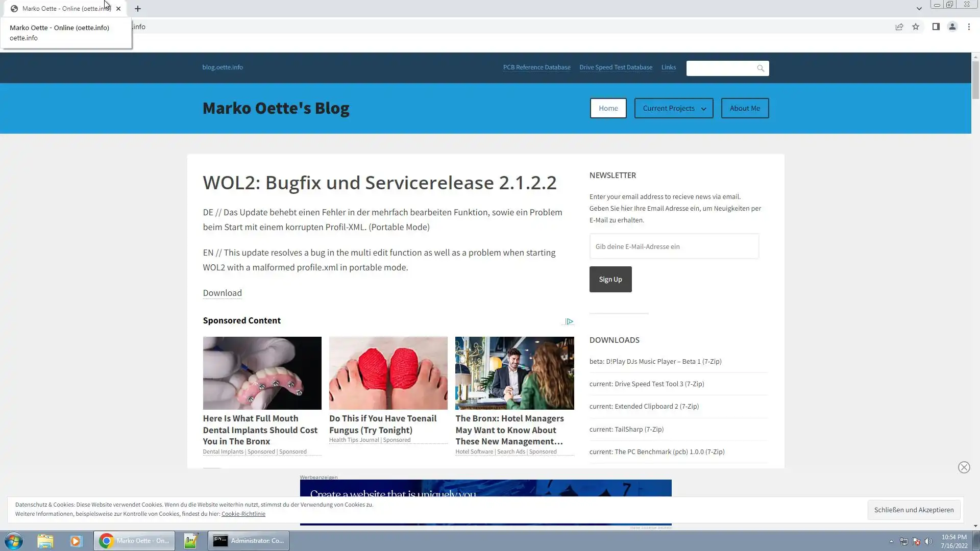
Task: Click the Schließen und Akzeptieren cookie button
Action: pyautogui.click(x=914, y=510)
